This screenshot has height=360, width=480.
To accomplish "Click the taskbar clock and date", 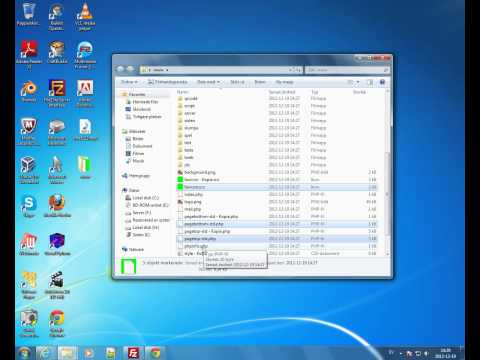I will (446, 353).
